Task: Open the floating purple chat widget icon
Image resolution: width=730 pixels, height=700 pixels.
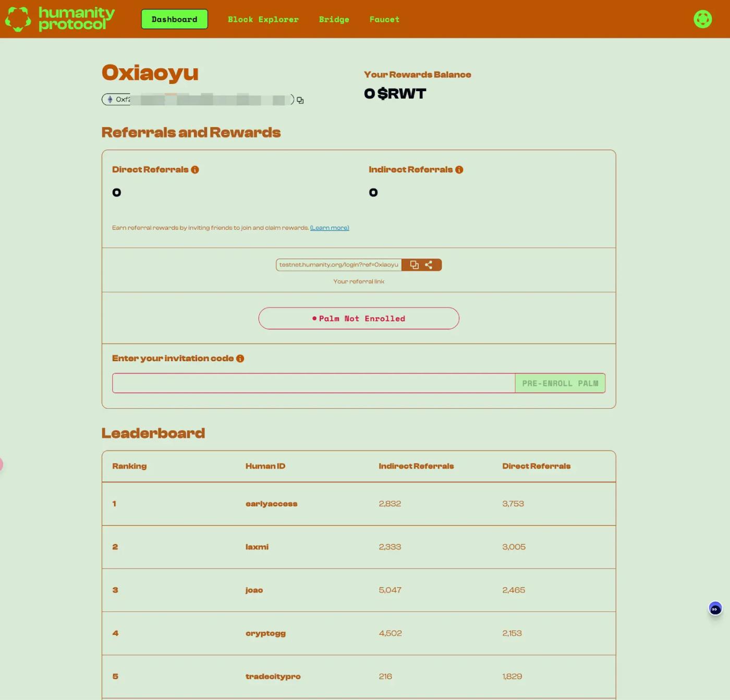Action: (x=715, y=608)
